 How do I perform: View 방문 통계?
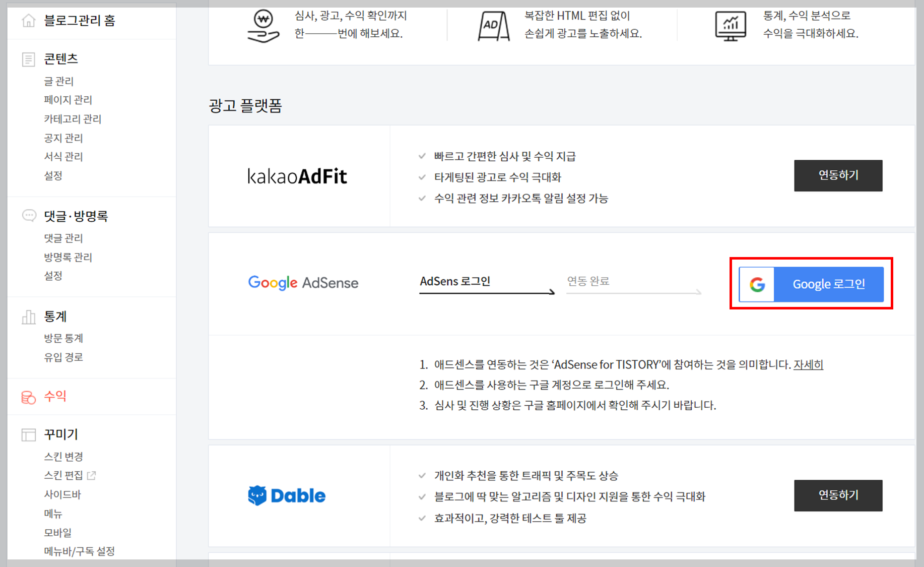63,338
